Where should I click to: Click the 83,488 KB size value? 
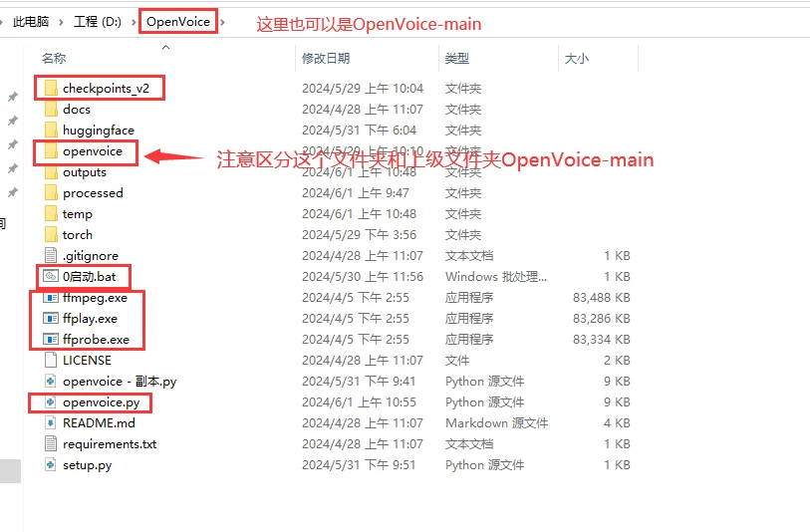click(602, 298)
